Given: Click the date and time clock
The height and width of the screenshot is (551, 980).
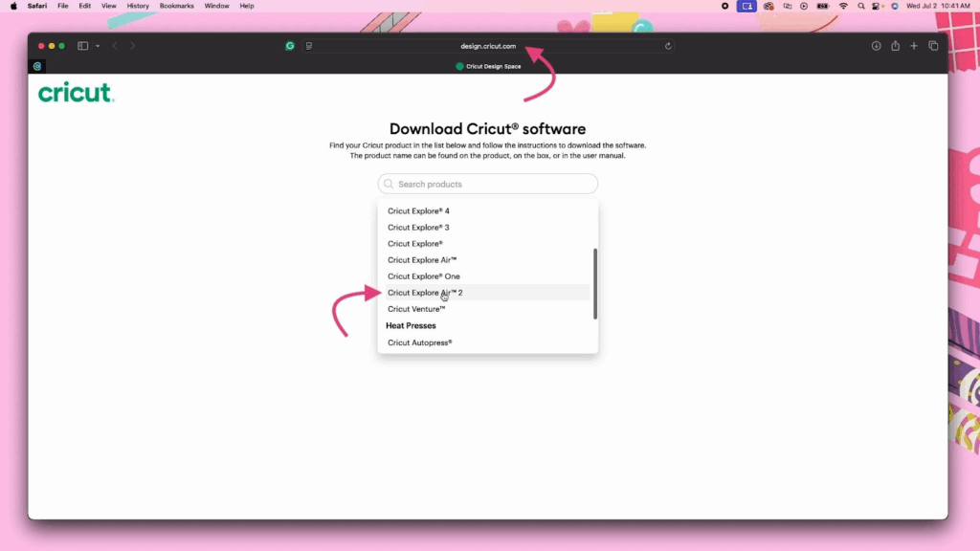Looking at the screenshot, I should pos(938,7).
